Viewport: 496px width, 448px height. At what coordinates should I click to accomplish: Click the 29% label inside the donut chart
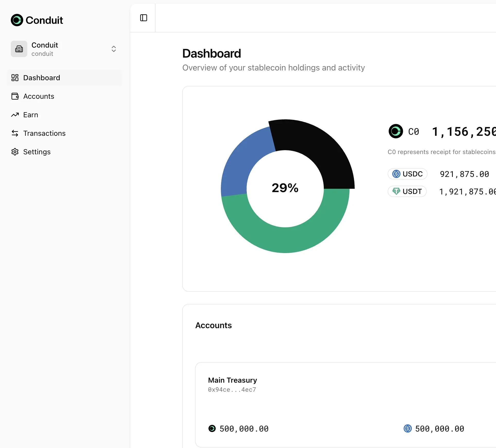285,188
